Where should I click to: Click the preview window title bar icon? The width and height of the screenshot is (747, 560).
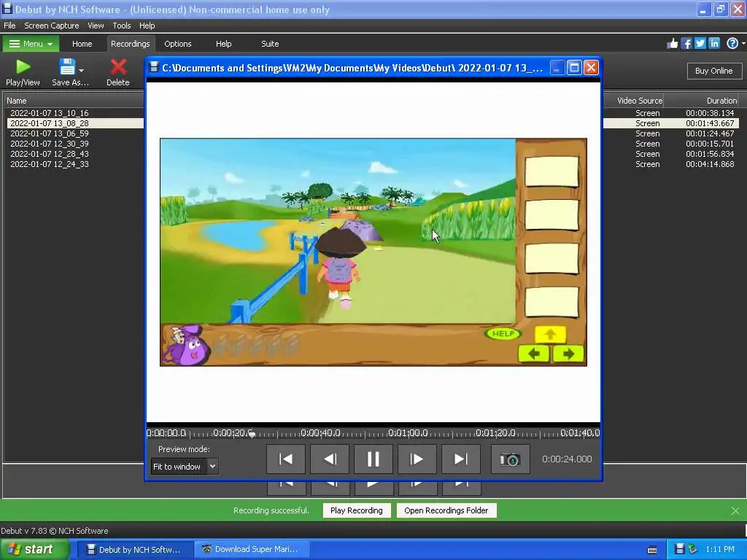tap(154, 68)
